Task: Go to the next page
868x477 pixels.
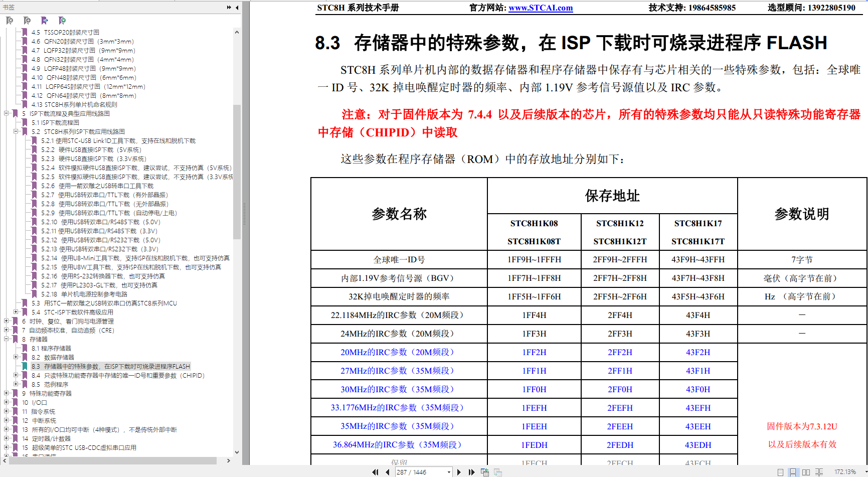Action: tap(459, 472)
